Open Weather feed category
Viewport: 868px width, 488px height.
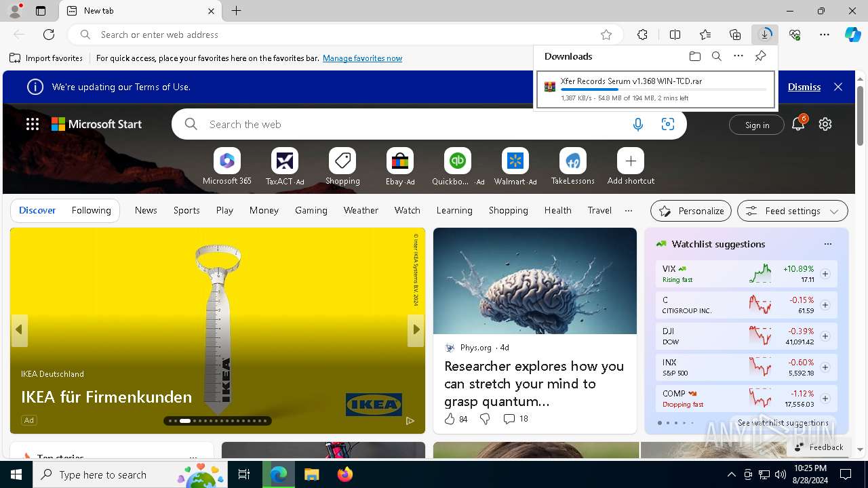pos(361,210)
